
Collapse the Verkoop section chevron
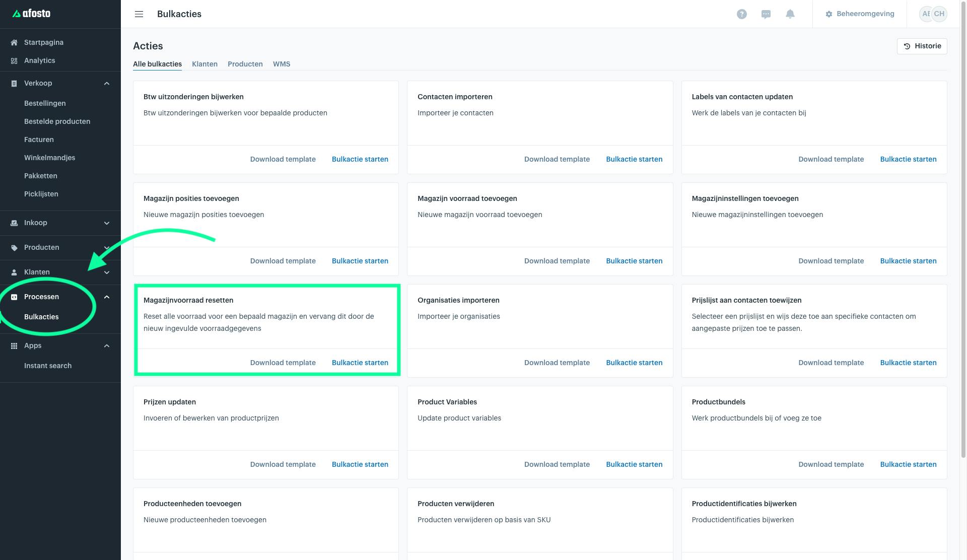coord(107,83)
